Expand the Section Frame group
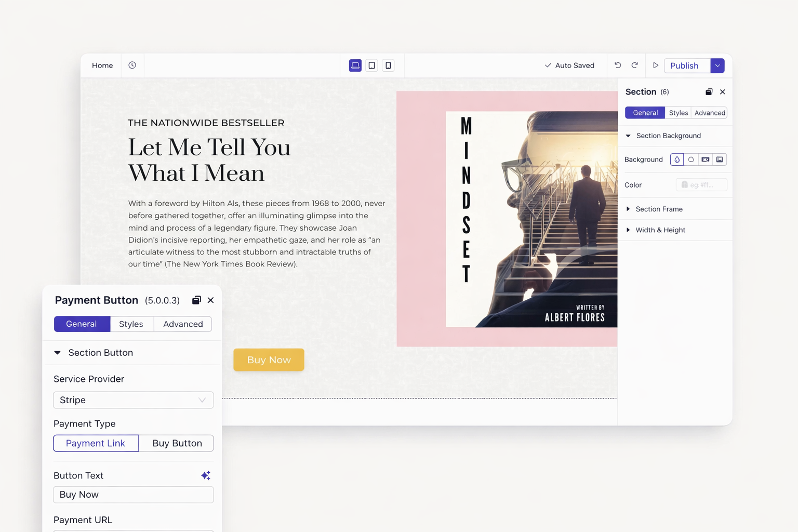The height and width of the screenshot is (532, 798). pos(659,209)
